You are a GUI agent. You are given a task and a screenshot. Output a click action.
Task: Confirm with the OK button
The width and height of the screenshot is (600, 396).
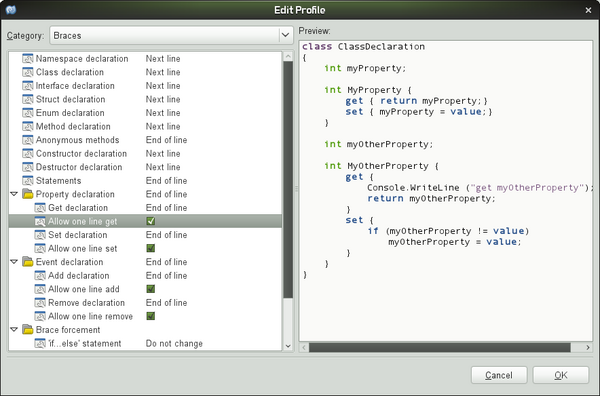pyautogui.click(x=561, y=375)
